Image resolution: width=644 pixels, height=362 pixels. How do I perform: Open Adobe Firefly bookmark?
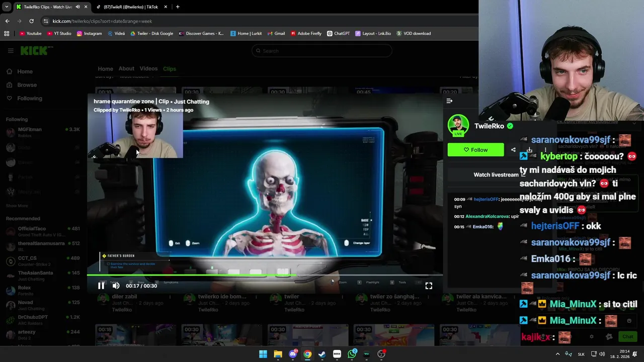[306, 34]
